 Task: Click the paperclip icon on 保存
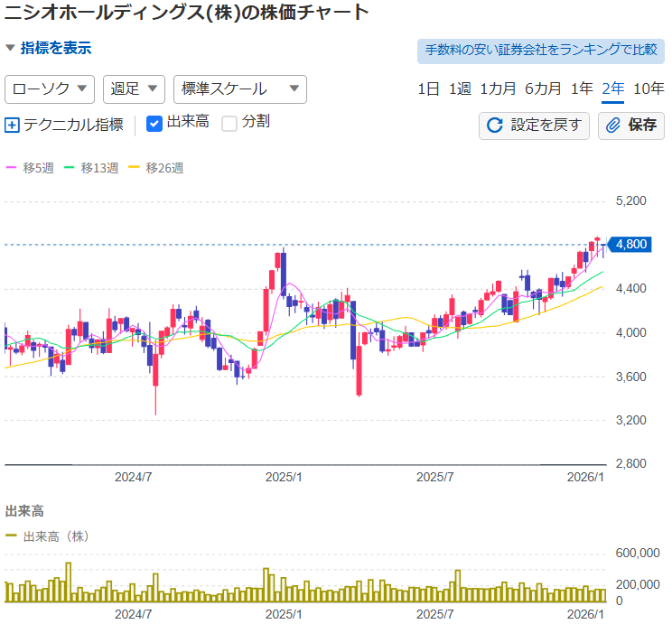[x=613, y=126]
